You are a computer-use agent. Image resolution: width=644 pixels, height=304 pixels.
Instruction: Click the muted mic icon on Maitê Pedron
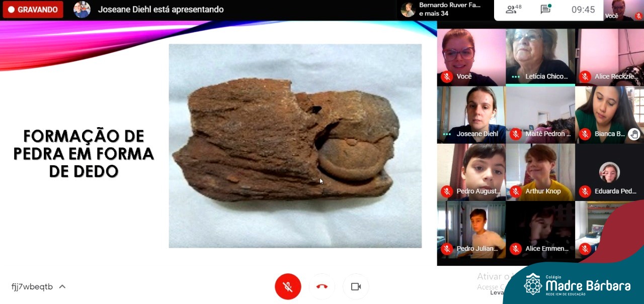tap(516, 134)
